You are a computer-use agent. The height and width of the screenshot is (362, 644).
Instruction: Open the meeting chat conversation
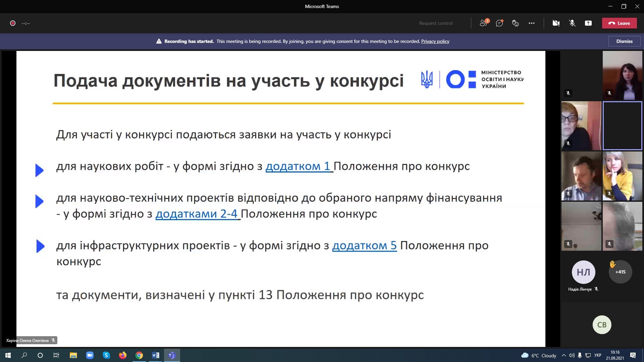(499, 23)
